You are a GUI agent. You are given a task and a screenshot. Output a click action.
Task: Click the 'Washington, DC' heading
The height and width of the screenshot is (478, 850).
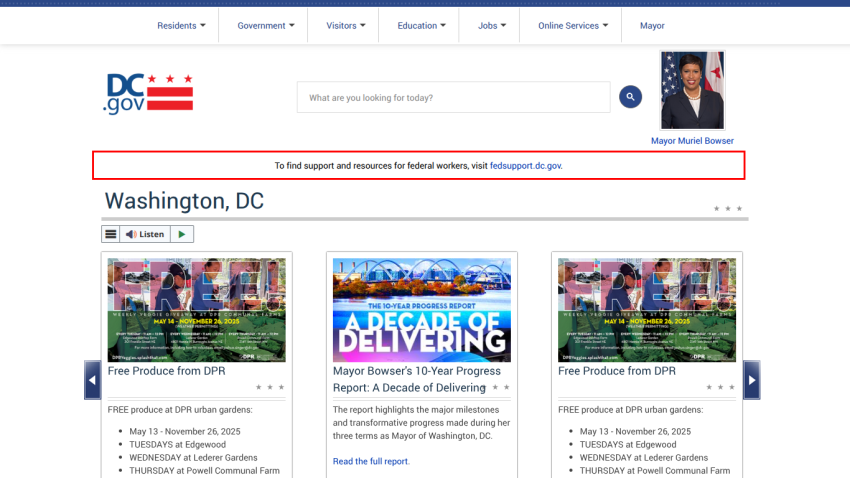pyautogui.click(x=184, y=201)
